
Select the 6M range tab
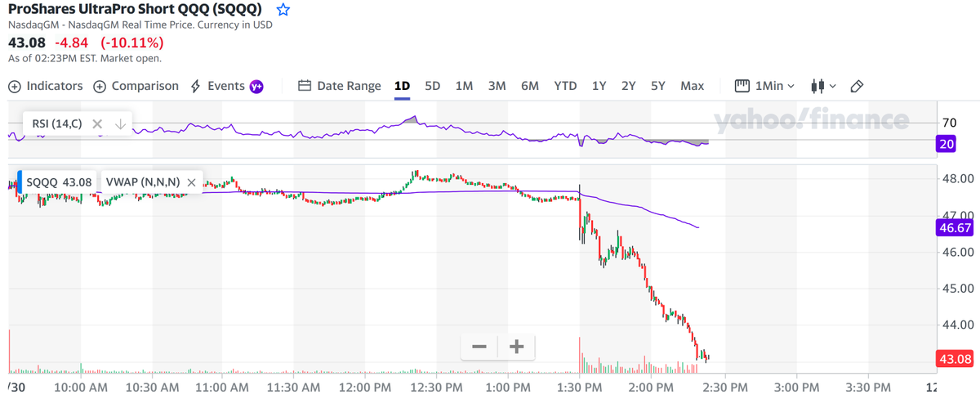[530, 86]
